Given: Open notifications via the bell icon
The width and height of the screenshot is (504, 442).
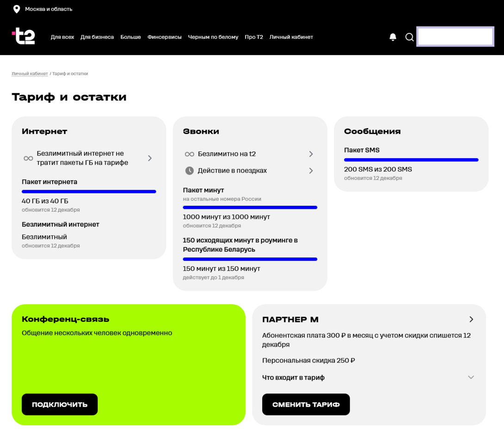Looking at the screenshot, I should (393, 37).
